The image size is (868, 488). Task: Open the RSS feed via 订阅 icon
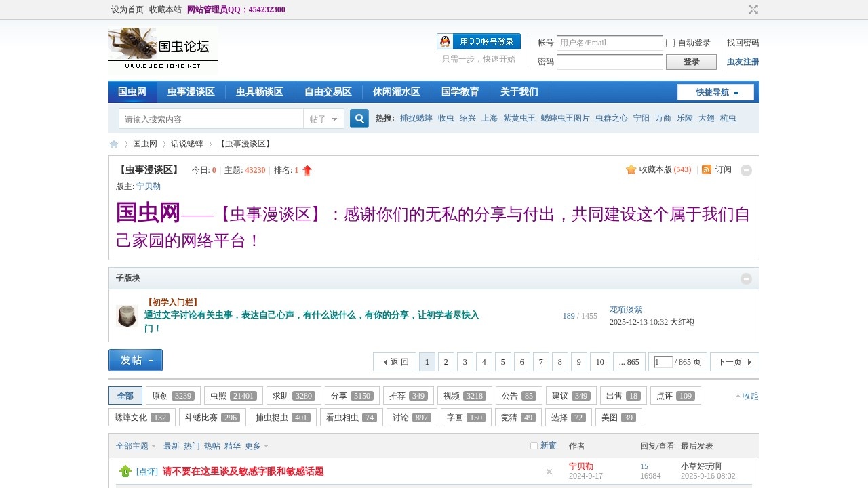[707, 170]
